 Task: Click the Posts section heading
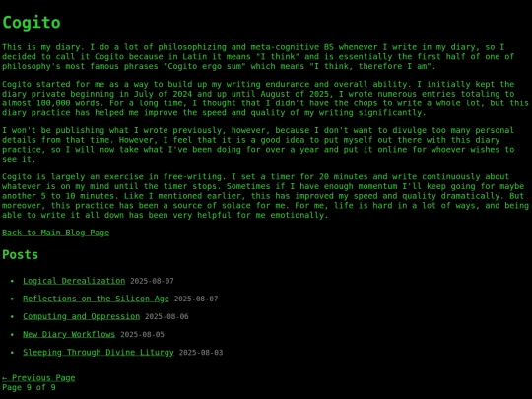[x=20, y=255]
